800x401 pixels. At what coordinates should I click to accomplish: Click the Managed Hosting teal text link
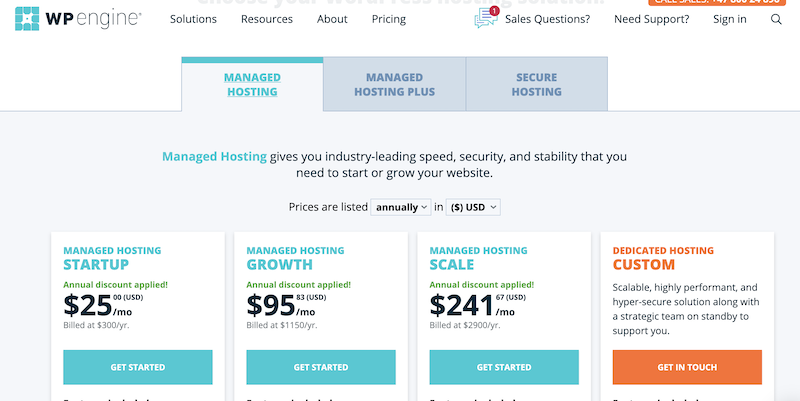point(214,157)
